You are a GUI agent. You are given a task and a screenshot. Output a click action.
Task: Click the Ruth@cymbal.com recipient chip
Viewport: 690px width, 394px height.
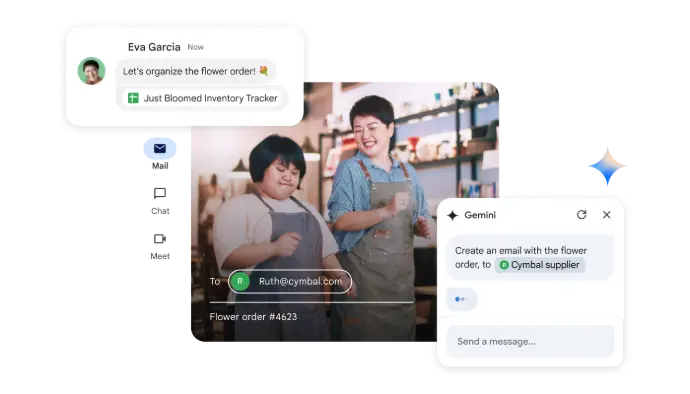[x=290, y=281]
